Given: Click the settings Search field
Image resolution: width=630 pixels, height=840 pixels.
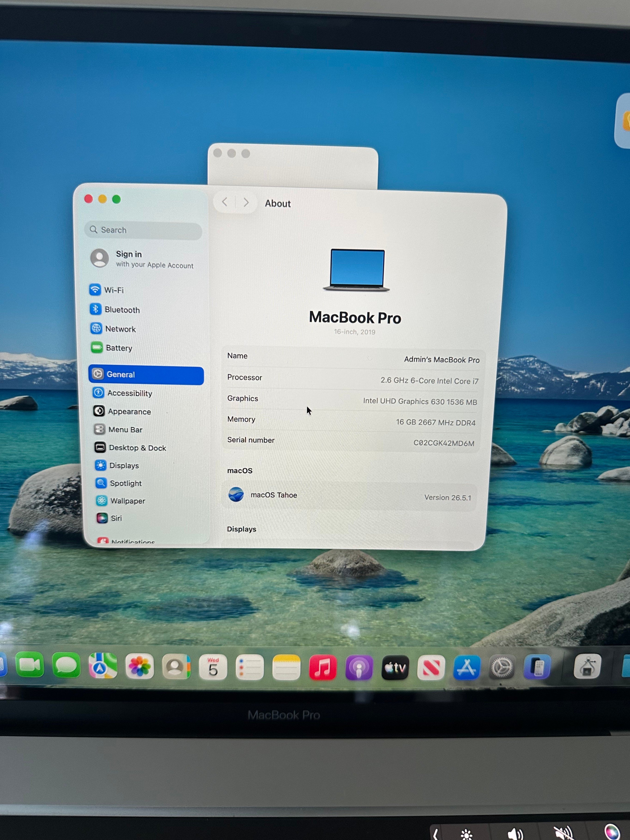Looking at the screenshot, I should point(143,230).
